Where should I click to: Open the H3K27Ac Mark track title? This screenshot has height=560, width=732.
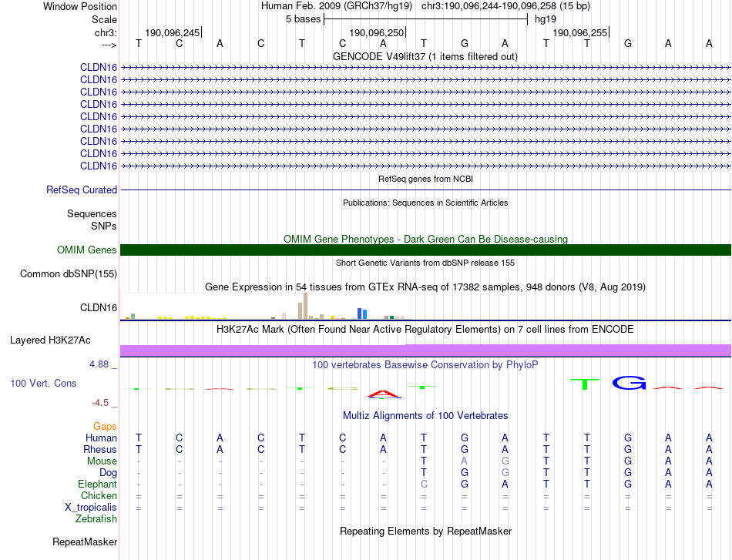click(425, 330)
